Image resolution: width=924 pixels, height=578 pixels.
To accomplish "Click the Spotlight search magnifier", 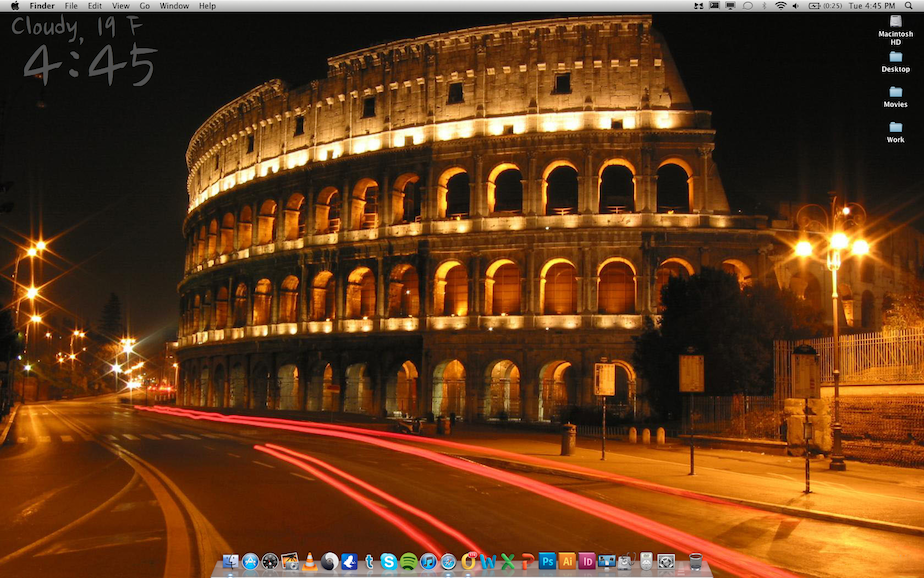I will 909,6.
